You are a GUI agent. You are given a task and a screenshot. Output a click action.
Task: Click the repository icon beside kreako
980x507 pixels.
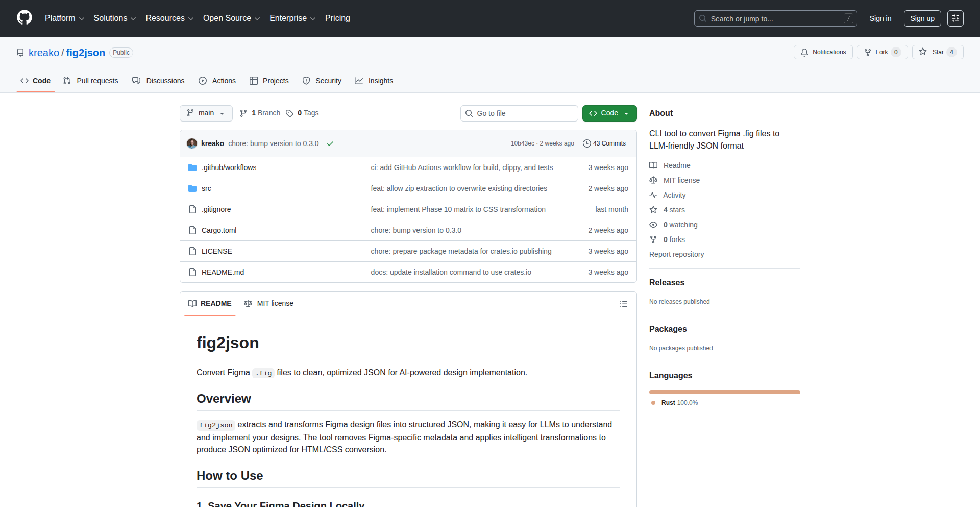(20, 53)
